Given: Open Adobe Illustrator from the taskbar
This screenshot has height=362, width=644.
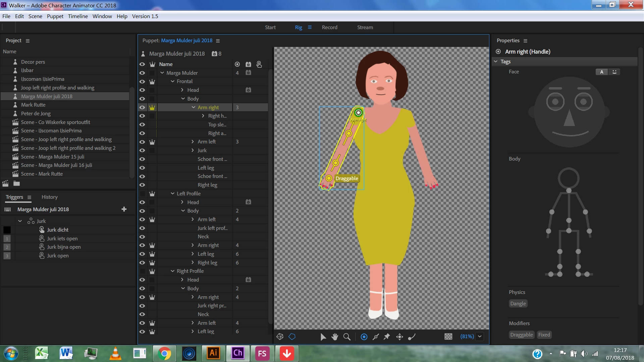Looking at the screenshot, I should [x=213, y=353].
